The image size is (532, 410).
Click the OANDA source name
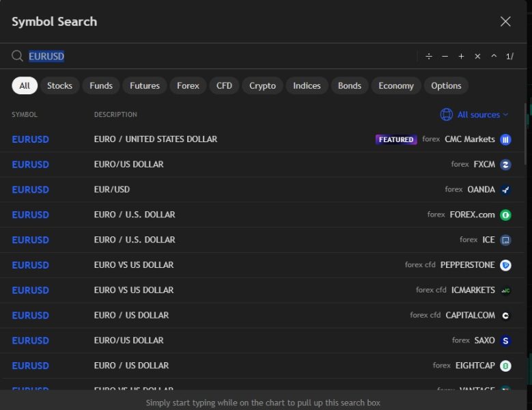tap(481, 189)
